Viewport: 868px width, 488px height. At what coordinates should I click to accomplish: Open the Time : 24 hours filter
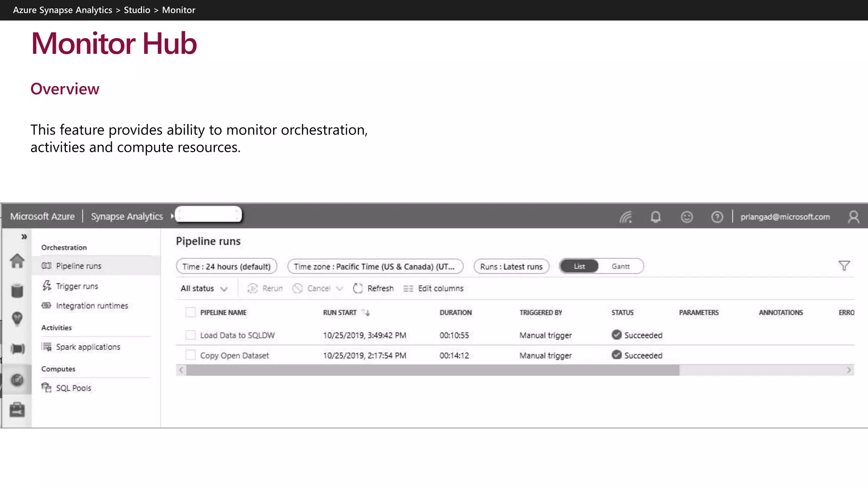226,266
